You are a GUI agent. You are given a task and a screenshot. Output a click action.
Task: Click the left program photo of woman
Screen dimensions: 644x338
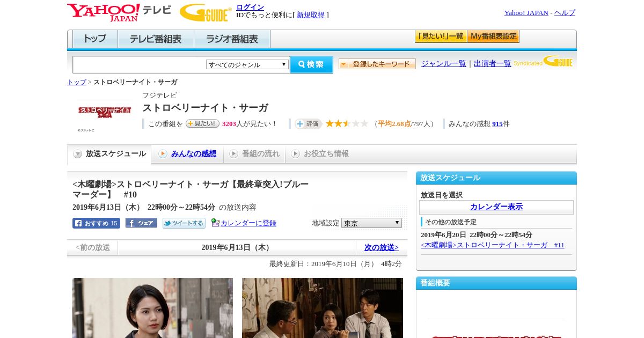pos(152,308)
